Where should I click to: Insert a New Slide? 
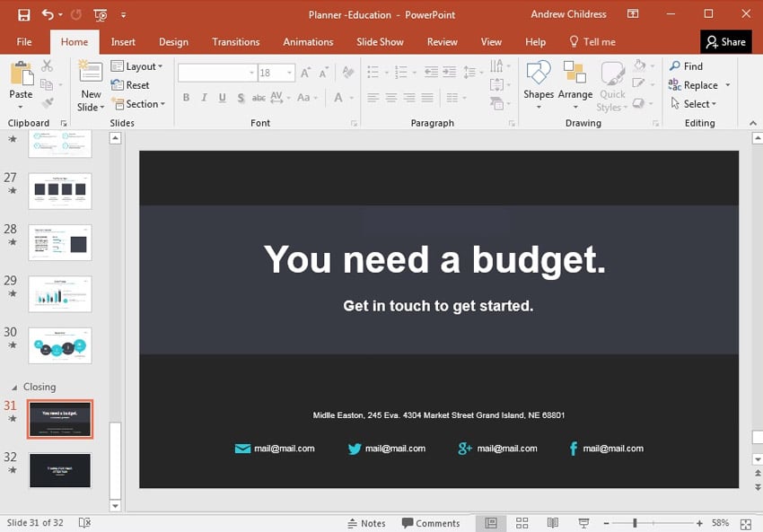pyautogui.click(x=91, y=75)
